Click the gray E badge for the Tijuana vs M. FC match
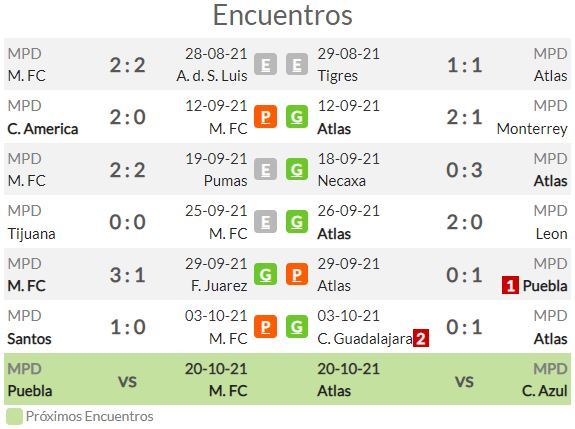Screen dimensions: 575x429 pos(265,221)
